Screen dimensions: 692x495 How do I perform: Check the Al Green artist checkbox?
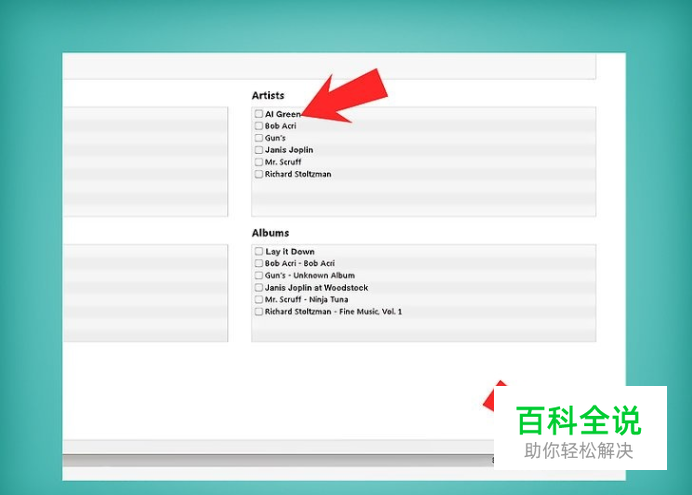coord(259,114)
